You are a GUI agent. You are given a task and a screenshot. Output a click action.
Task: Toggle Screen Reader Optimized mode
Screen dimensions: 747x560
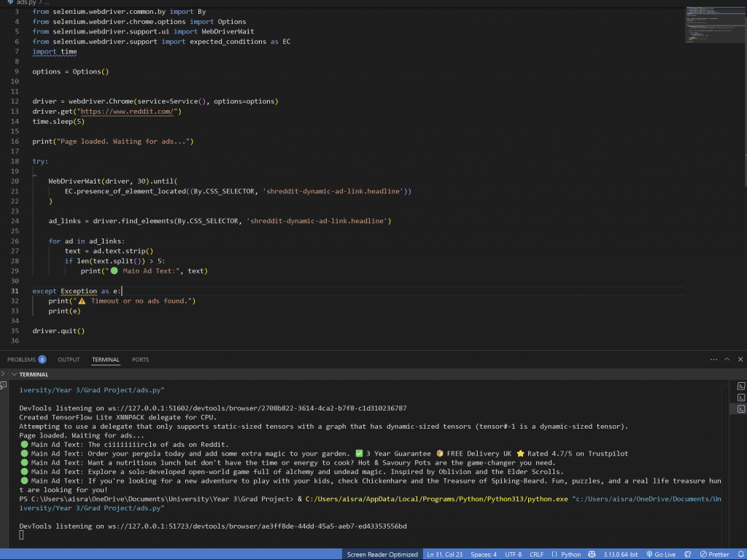coord(382,554)
